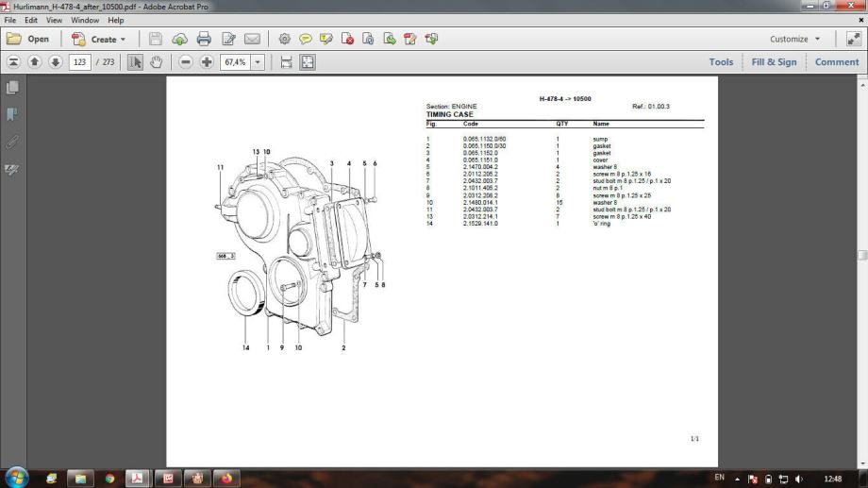Click the email envelope icon
The image size is (868, 488).
point(252,39)
